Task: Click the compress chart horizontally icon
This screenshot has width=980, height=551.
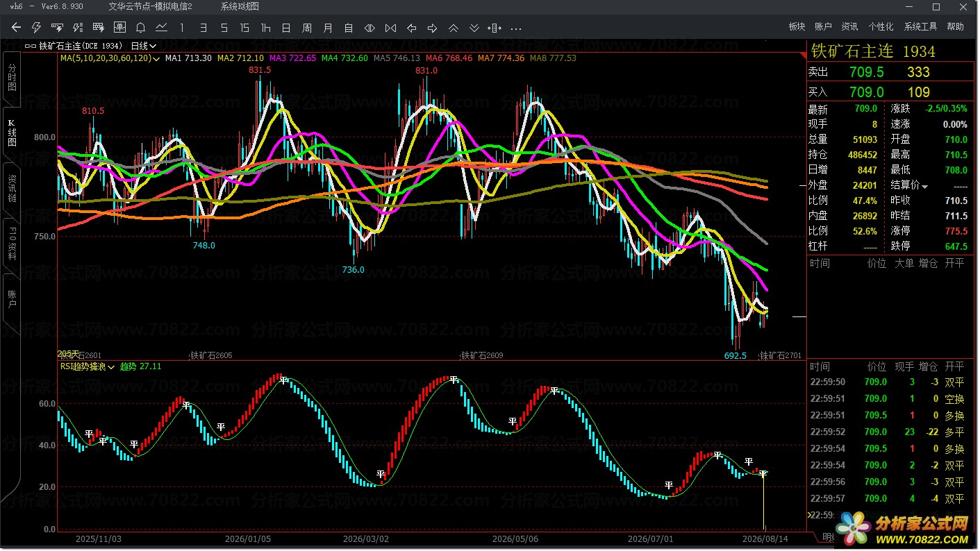Action: coord(390,28)
